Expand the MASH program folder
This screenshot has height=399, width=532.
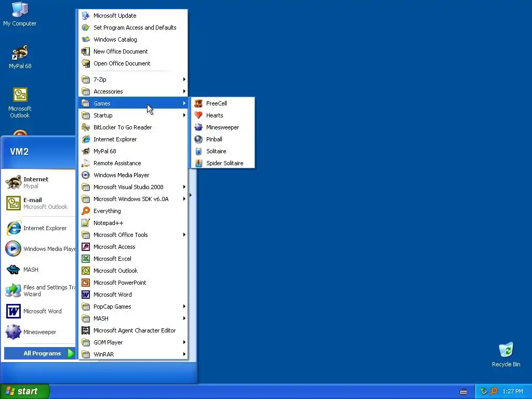pos(133,318)
